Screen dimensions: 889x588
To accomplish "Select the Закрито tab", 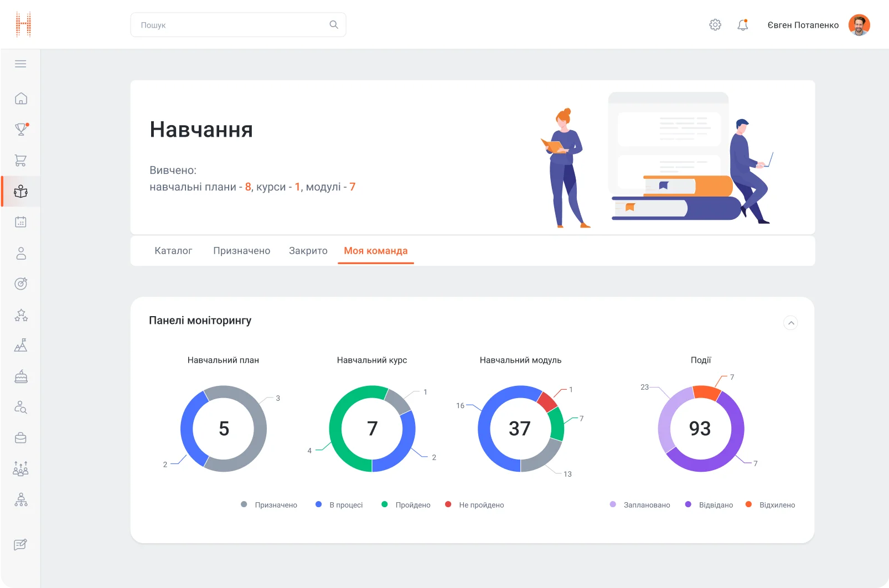I will coord(308,250).
